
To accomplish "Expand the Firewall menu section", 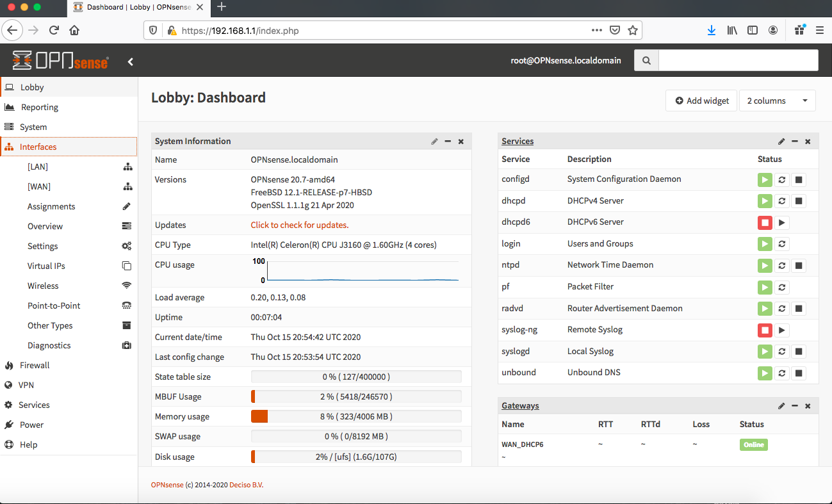I will click(69, 366).
